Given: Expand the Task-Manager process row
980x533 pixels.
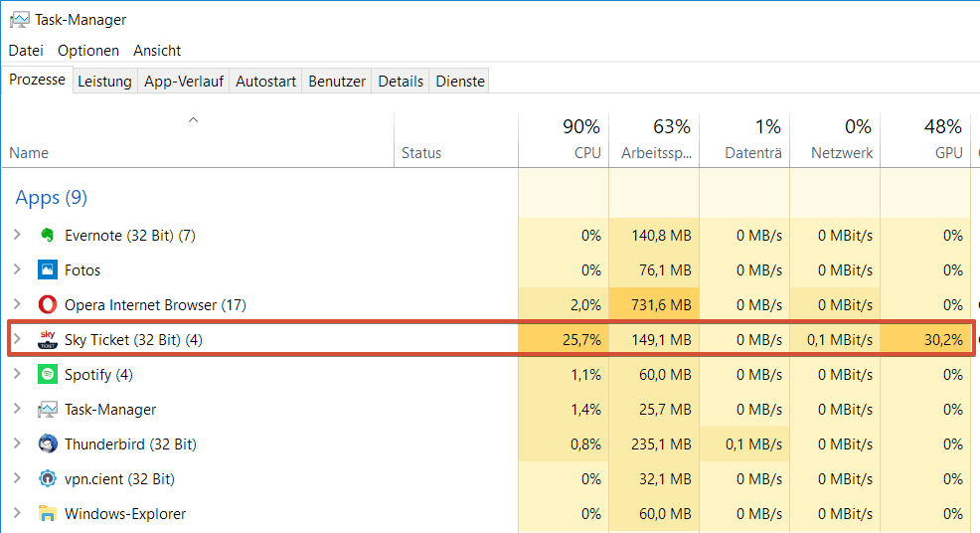Looking at the screenshot, I should click(x=18, y=409).
